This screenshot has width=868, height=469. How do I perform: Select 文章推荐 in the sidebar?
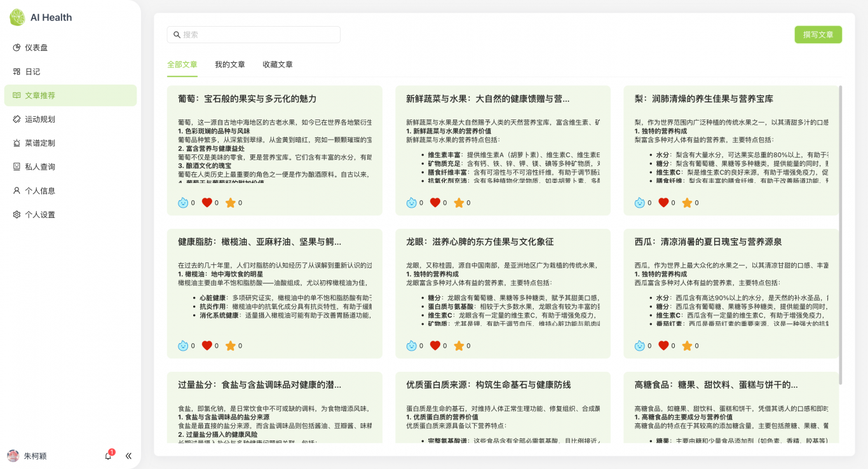[70, 95]
